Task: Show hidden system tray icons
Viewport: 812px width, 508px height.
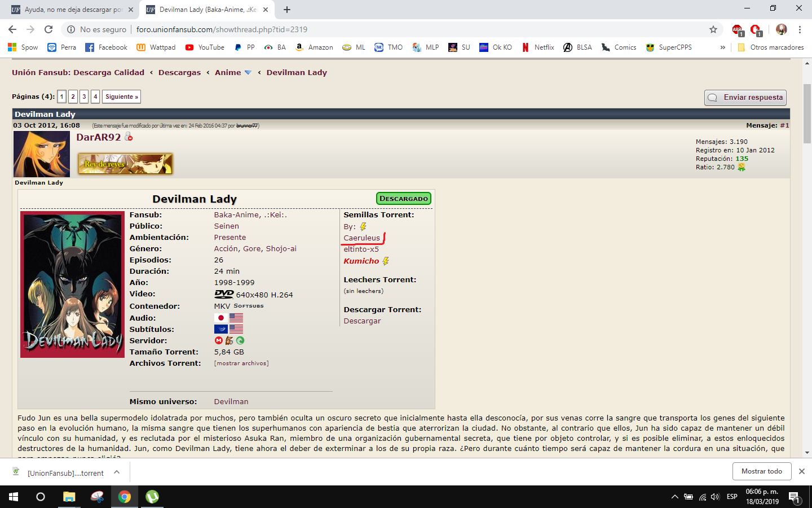Action: click(674, 497)
